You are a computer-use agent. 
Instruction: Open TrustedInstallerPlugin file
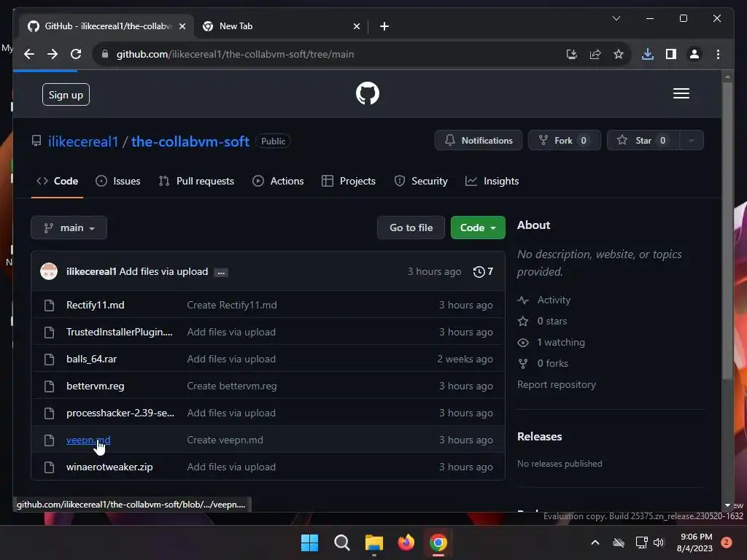point(120,332)
